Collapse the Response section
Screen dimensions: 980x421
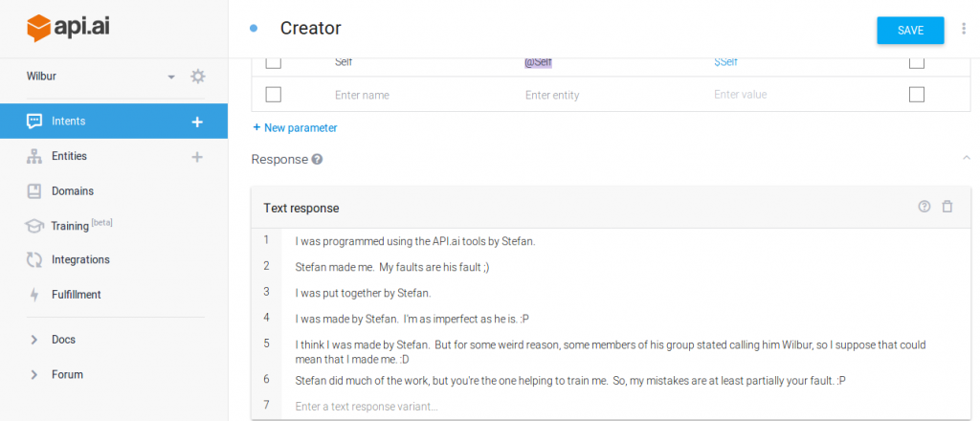[966, 158]
